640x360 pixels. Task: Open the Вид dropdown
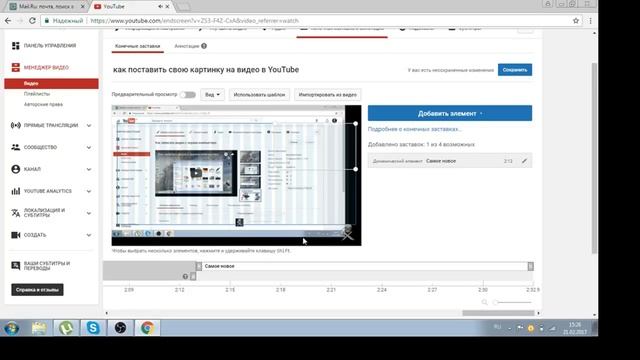pyautogui.click(x=212, y=95)
